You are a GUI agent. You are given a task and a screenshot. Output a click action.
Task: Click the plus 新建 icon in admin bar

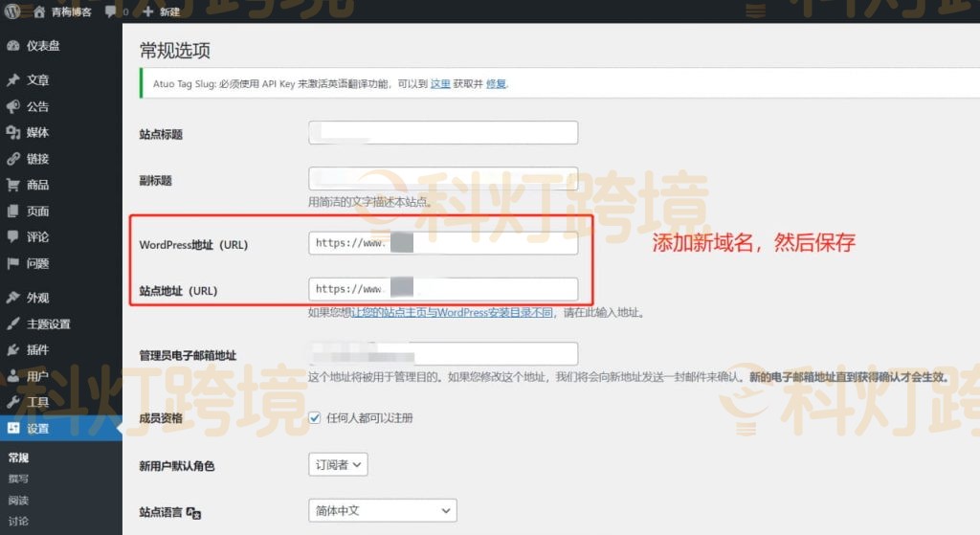pyautogui.click(x=147, y=12)
